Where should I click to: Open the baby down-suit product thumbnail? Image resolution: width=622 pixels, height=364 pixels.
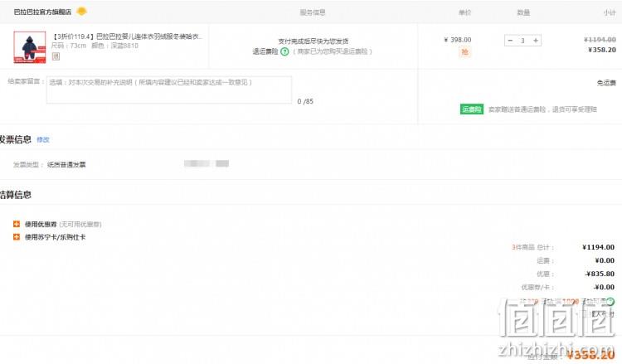click(x=30, y=47)
